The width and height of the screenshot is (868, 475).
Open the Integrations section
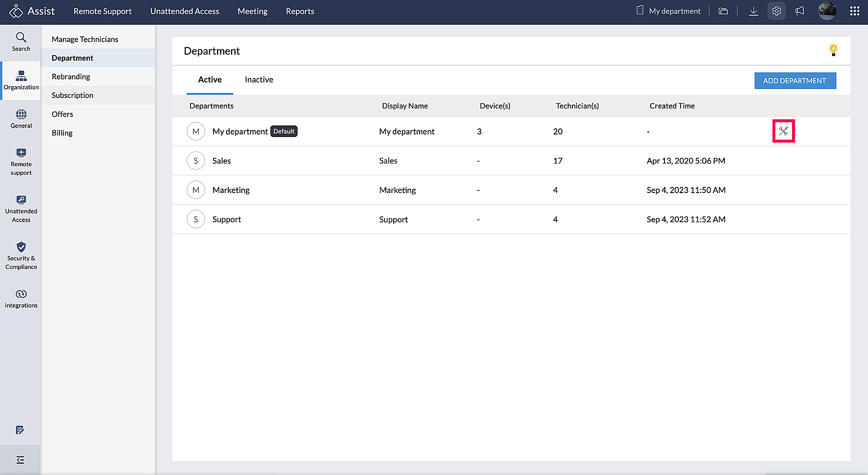(x=20, y=298)
